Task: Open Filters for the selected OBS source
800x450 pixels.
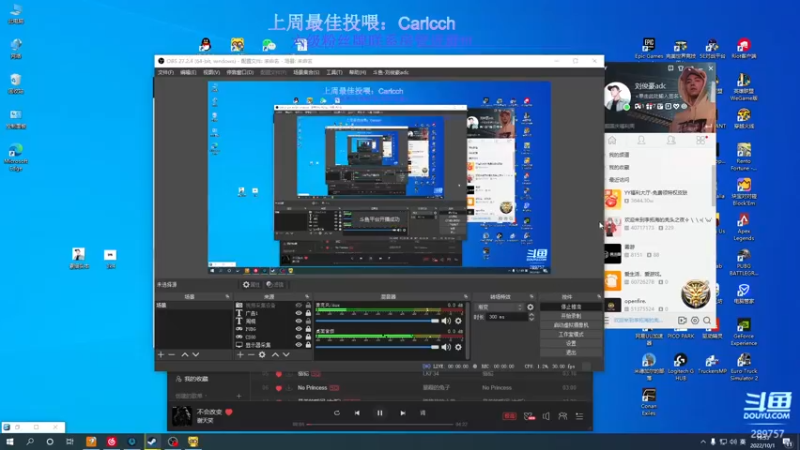Action: click(275, 285)
